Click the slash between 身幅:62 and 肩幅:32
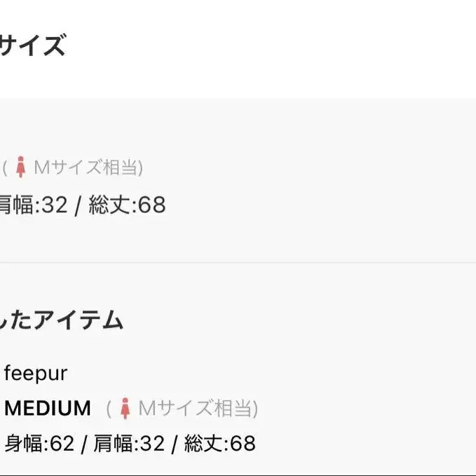476x476 pixels. tap(84, 444)
